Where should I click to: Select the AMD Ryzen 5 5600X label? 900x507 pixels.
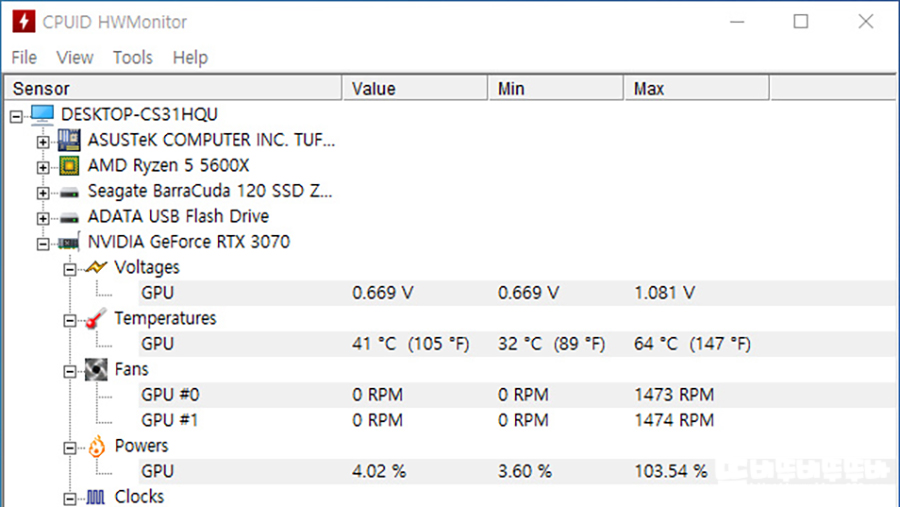tap(168, 166)
